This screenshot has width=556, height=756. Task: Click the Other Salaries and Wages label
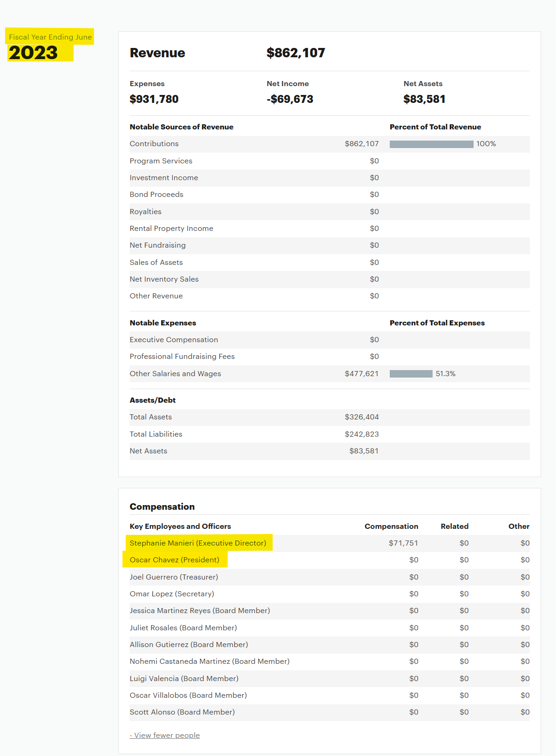(x=176, y=373)
